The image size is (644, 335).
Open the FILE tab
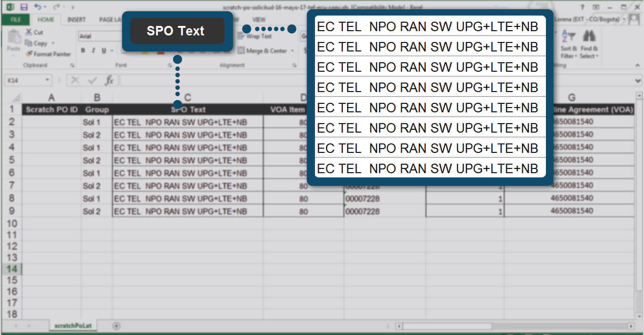(16, 20)
